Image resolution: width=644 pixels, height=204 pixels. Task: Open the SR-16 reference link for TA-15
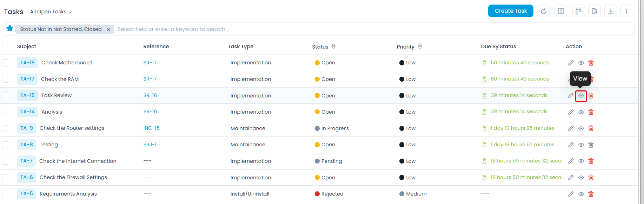tap(150, 95)
